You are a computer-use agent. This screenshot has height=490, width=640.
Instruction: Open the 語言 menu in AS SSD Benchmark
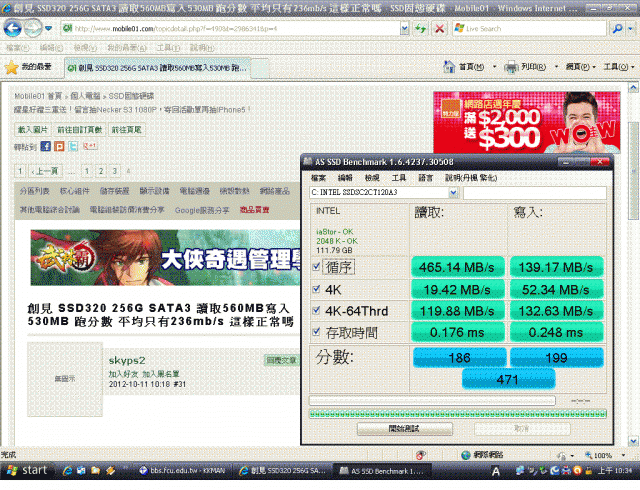coord(426,178)
